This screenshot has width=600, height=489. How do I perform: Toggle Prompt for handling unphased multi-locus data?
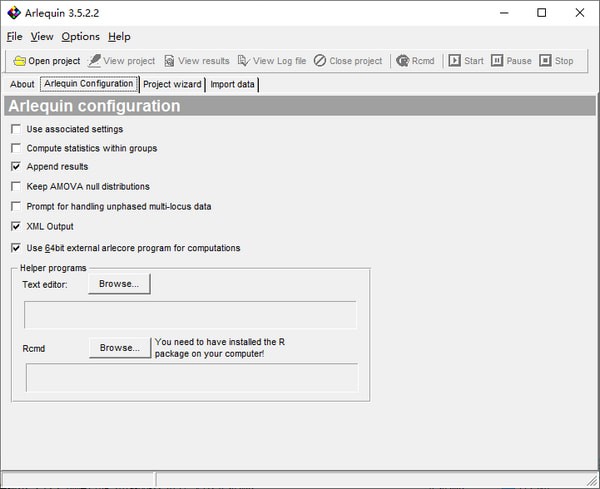point(16,207)
